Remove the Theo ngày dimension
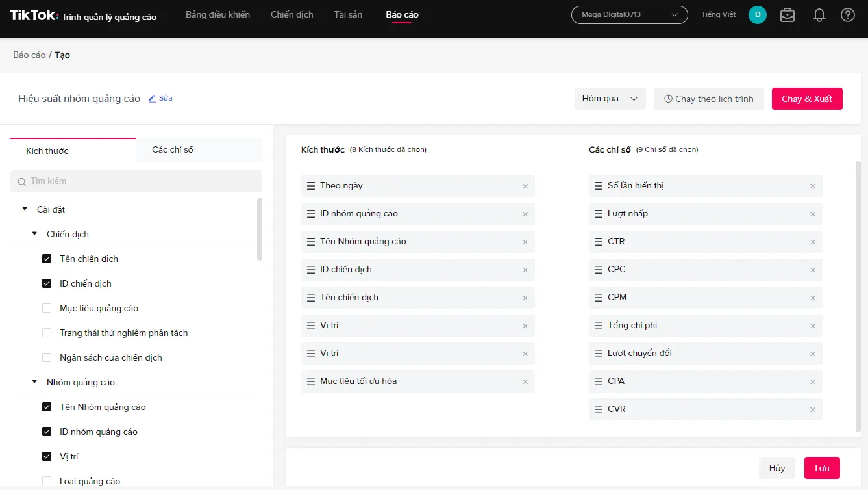 pyautogui.click(x=525, y=187)
